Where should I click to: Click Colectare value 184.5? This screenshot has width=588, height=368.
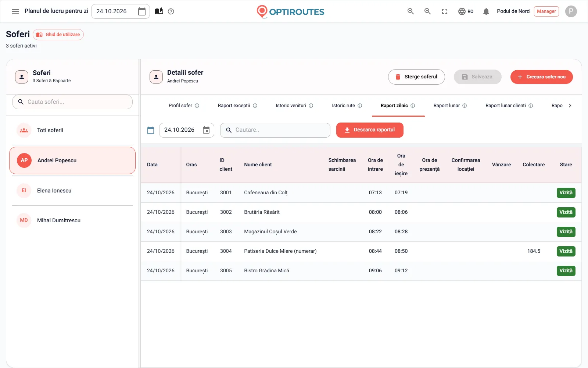534,251
